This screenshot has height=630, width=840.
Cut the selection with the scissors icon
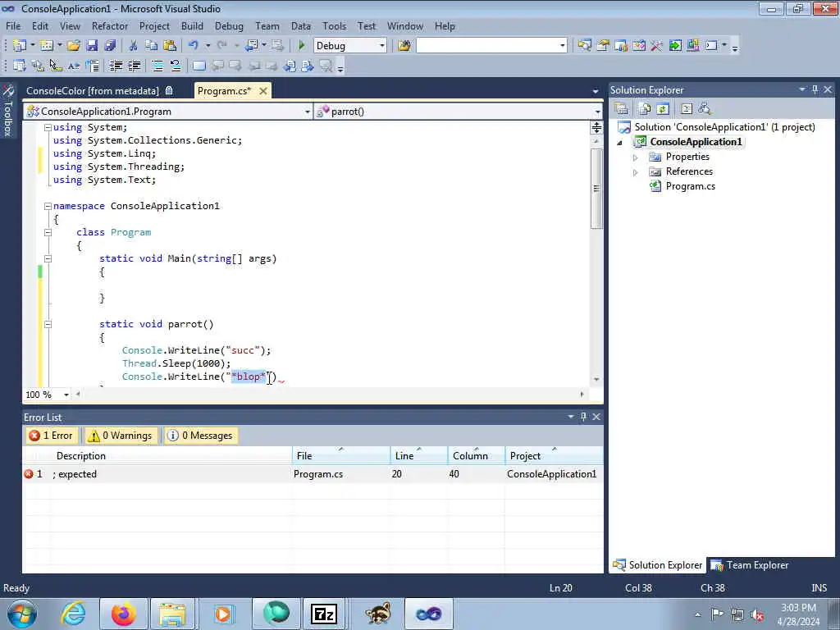pyautogui.click(x=134, y=46)
